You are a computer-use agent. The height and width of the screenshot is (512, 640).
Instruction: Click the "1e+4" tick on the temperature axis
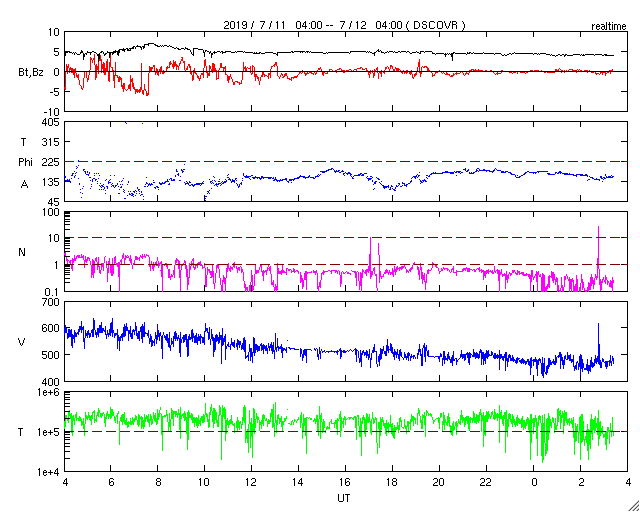[x=49, y=472]
